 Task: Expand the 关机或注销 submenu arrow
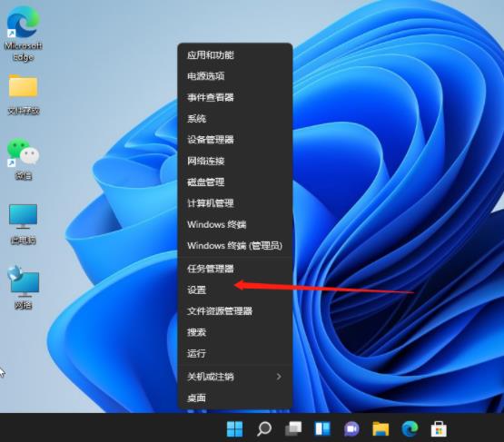point(279,377)
